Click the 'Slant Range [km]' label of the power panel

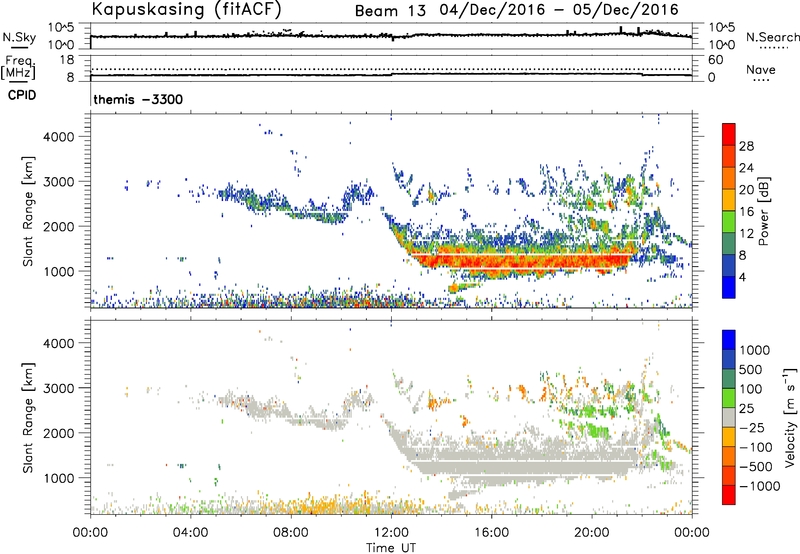coord(29,211)
